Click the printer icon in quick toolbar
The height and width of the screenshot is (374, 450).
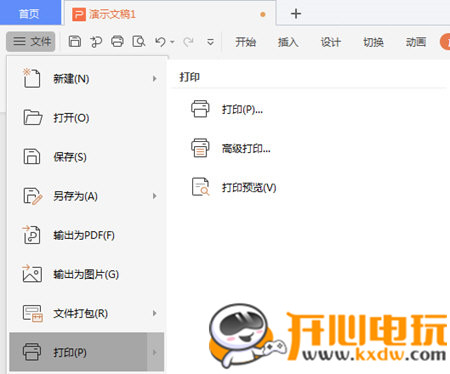[x=117, y=42]
